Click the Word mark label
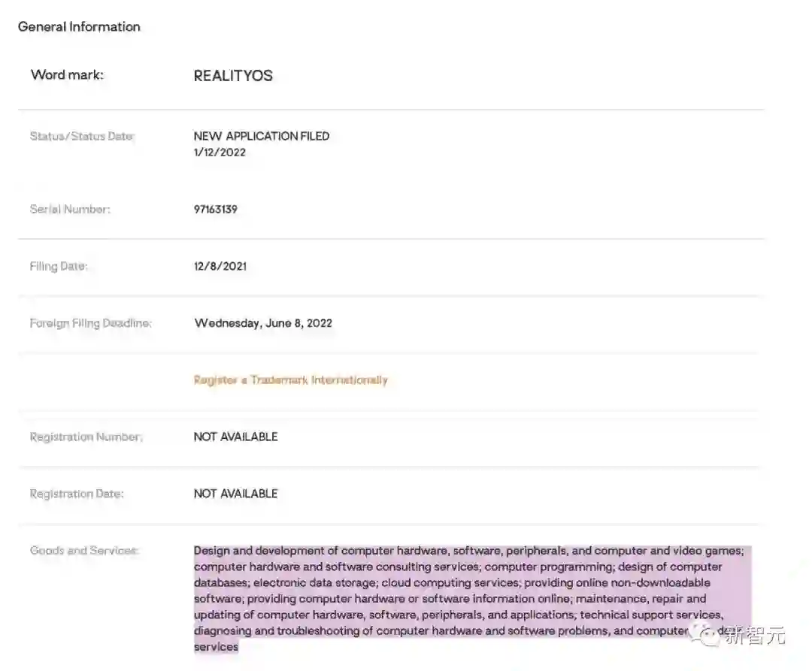 pyautogui.click(x=67, y=74)
